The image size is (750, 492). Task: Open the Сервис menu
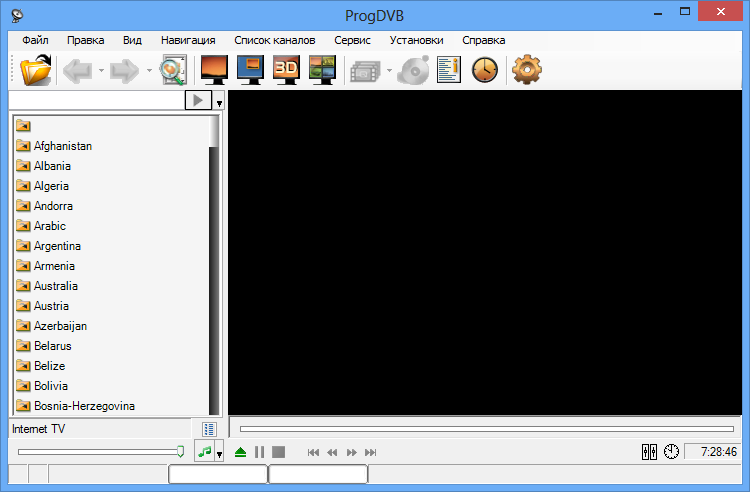tap(353, 40)
